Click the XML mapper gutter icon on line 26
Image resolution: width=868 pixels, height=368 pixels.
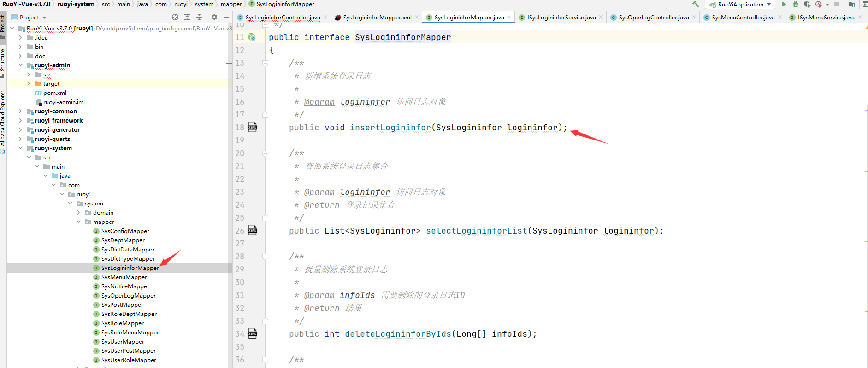[x=253, y=230]
